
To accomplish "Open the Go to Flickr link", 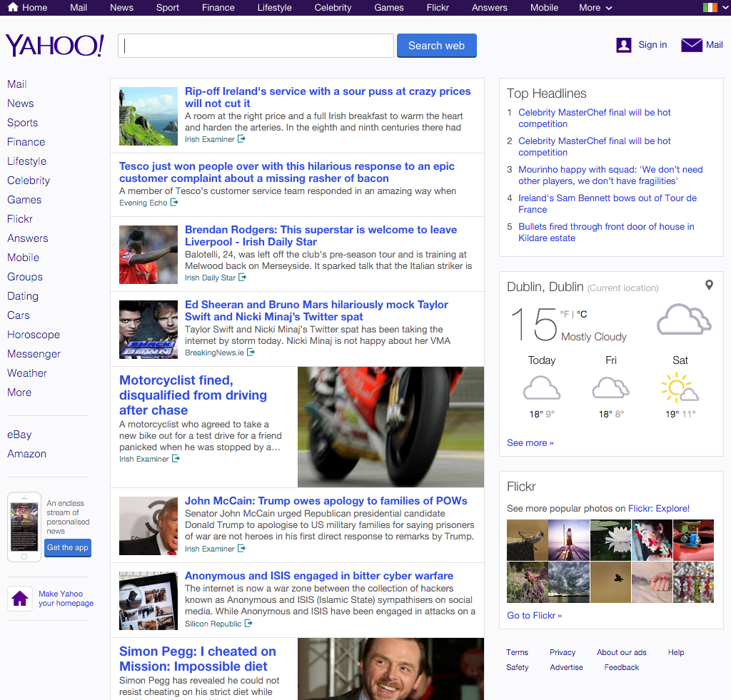I will pyautogui.click(x=534, y=615).
